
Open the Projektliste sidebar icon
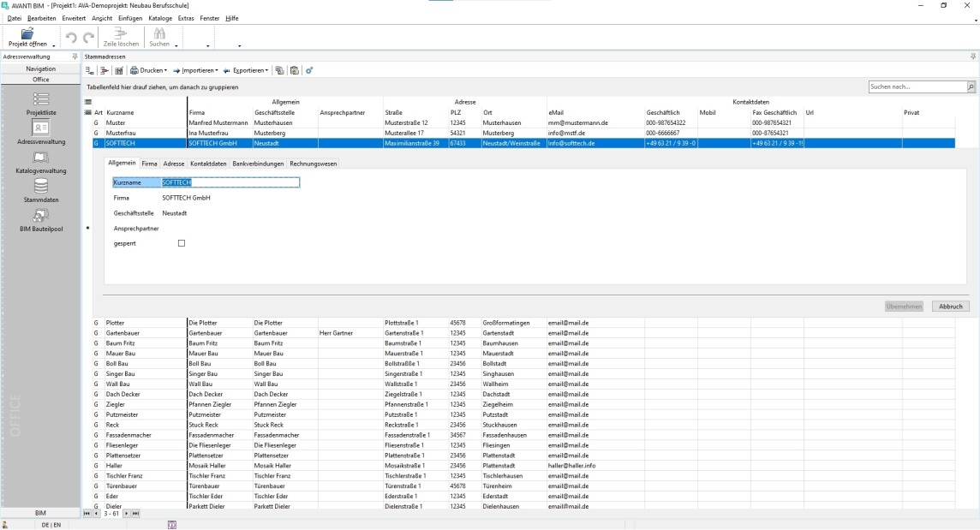click(x=40, y=99)
